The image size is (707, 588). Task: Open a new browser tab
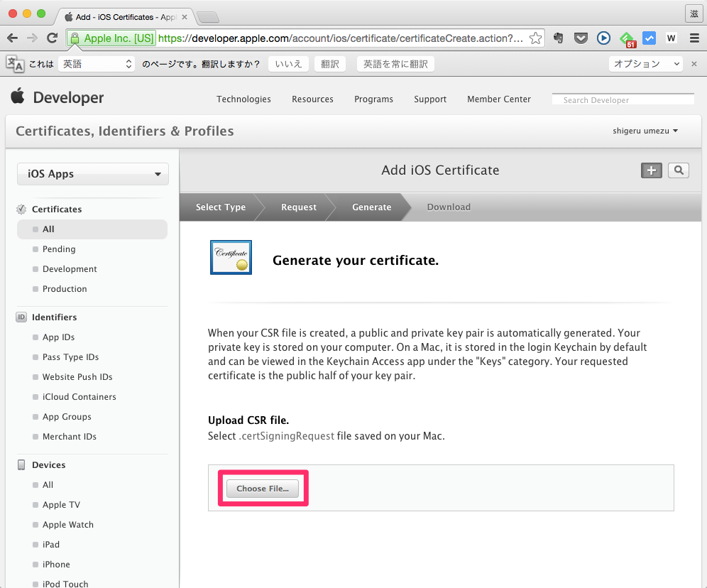tap(208, 17)
